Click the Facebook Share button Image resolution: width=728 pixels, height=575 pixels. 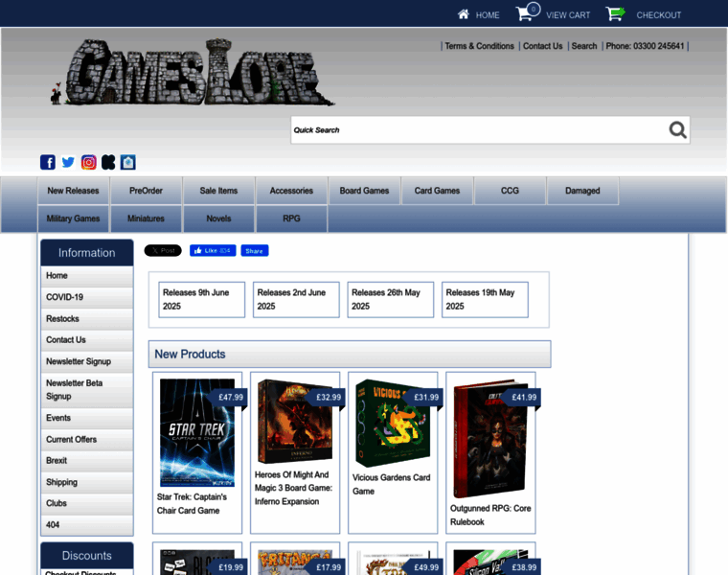(x=255, y=251)
